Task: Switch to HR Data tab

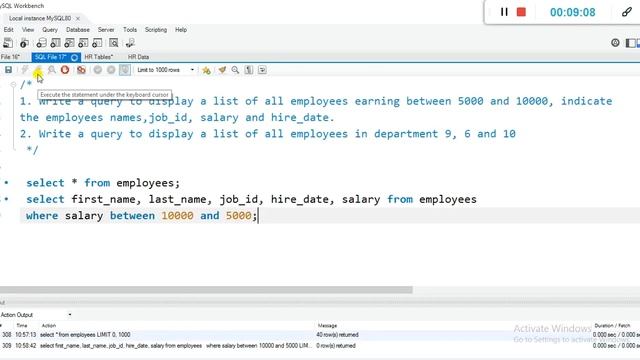Action: click(138, 57)
